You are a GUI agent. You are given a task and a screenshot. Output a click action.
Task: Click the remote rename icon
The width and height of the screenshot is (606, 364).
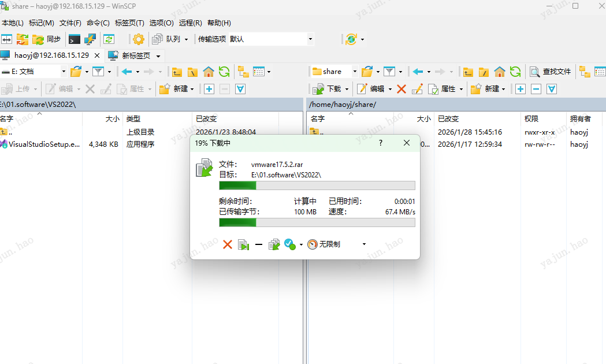pos(417,89)
